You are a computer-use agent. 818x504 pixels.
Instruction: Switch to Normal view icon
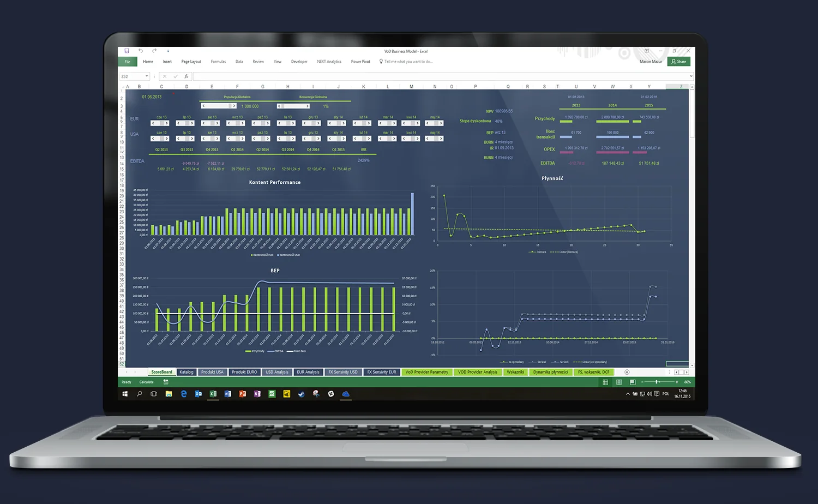click(605, 382)
